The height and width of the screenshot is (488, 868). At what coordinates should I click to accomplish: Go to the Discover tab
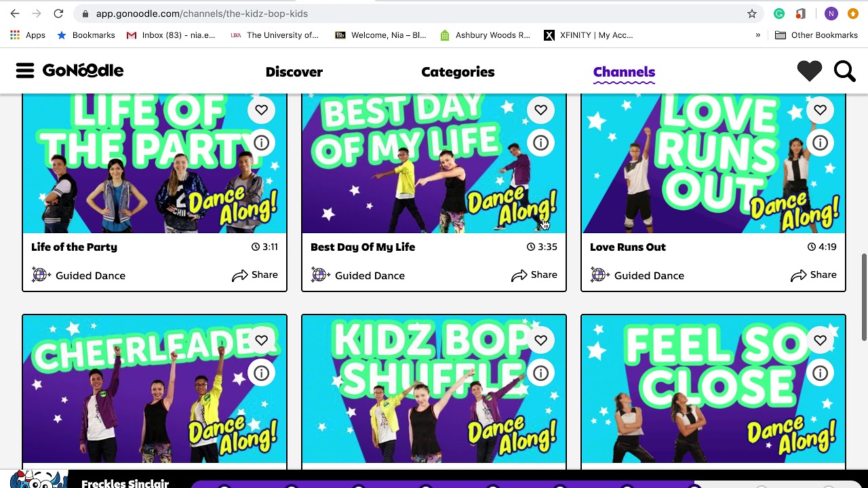click(294, 72)
